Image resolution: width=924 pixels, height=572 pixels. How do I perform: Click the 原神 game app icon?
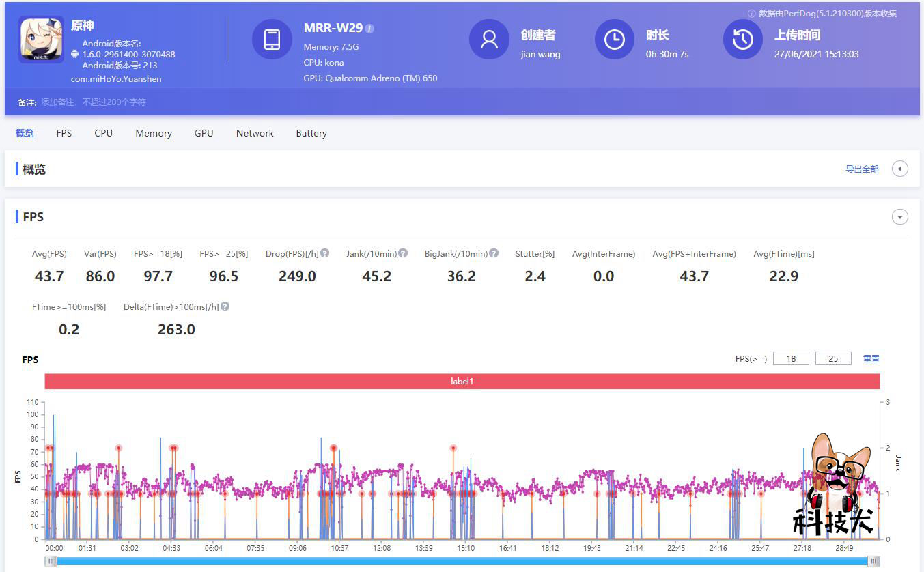(x=40, y=40)
